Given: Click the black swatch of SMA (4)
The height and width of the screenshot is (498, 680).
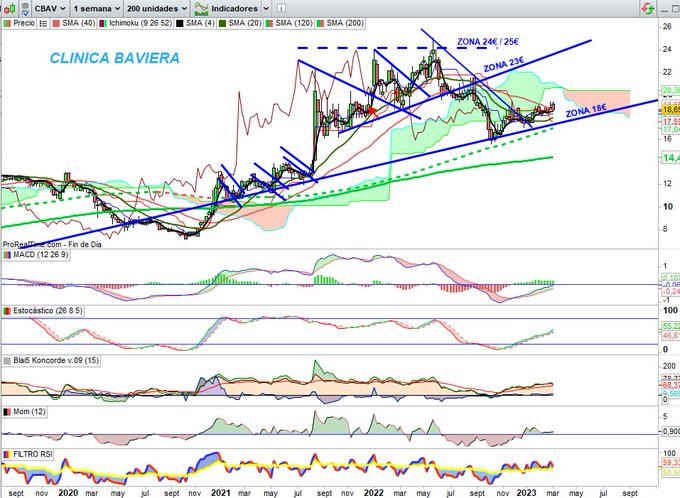Looking at the screenshot, I should [x=180, y=23].
